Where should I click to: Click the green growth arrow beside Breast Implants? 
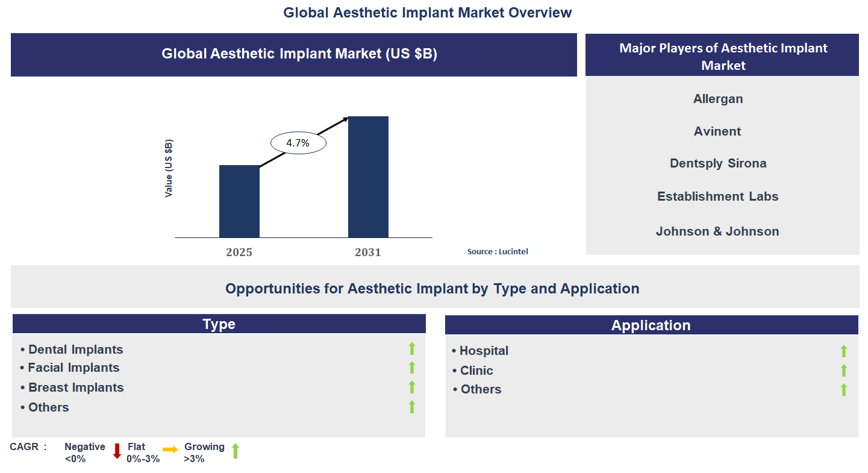[411, 387]
